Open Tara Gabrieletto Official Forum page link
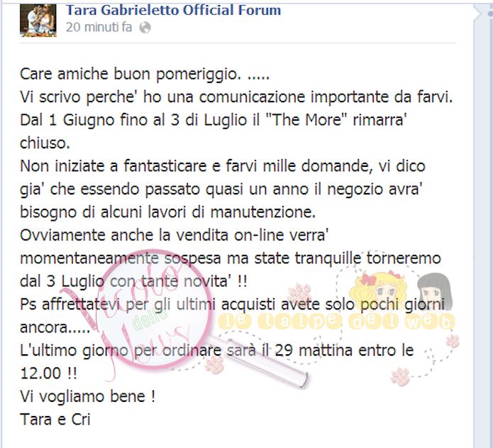Screen dimensions: 493x448 (x=173, y=11)
